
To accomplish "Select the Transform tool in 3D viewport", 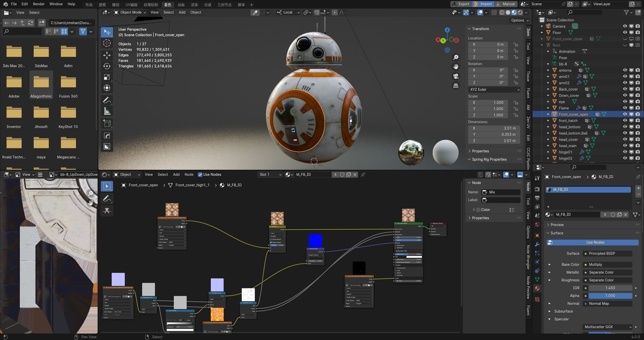I will [107, 88].
